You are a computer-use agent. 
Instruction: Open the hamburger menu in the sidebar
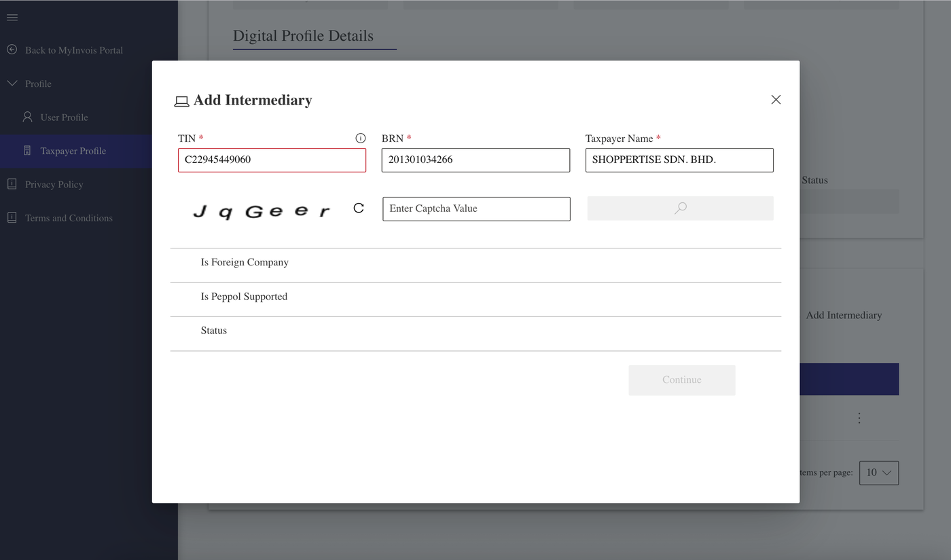tap(12, 17)
